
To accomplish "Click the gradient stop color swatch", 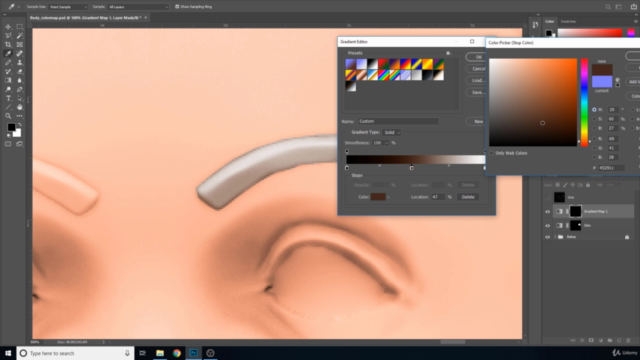I will coord(378,197).
